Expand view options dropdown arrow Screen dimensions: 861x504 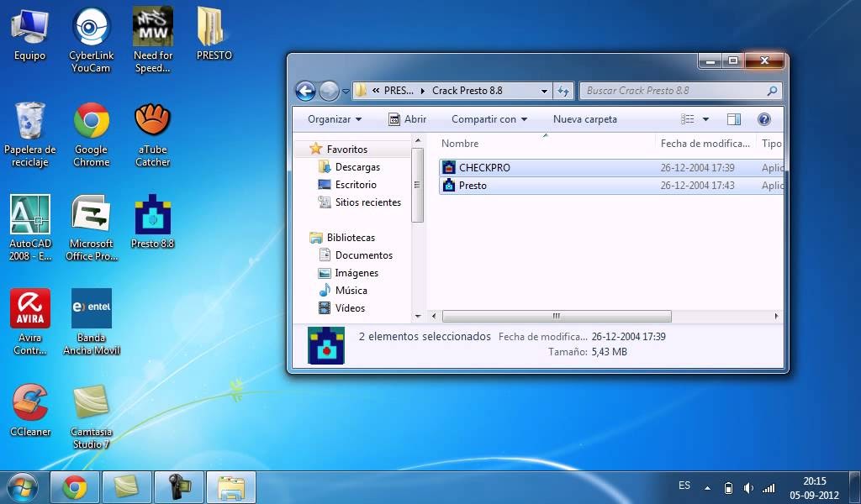705,119
